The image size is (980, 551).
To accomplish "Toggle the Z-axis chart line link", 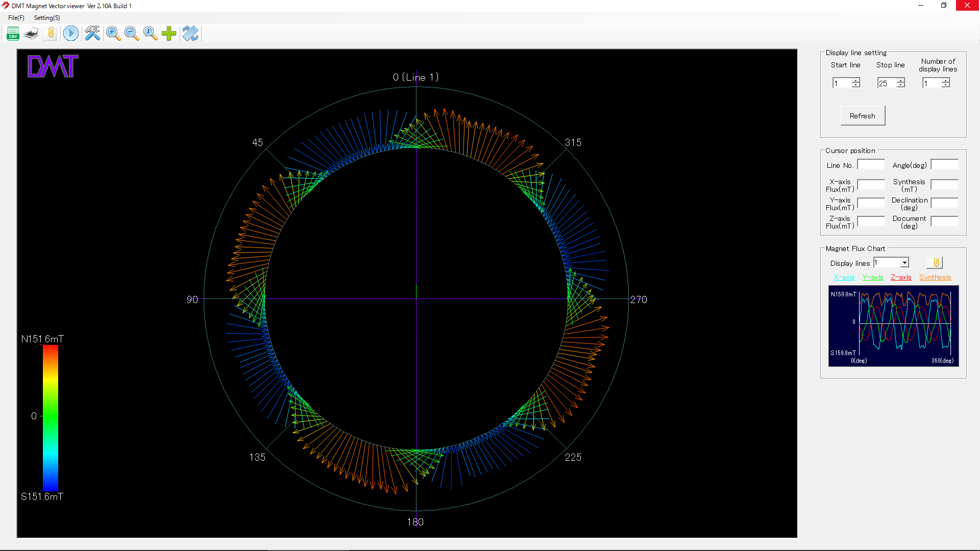I will click(x=901, y=277).
